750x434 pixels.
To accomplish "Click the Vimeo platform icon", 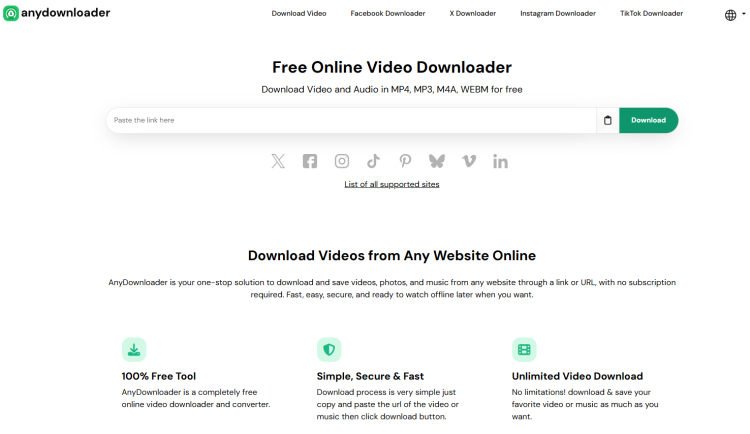I will coord(469,161).
